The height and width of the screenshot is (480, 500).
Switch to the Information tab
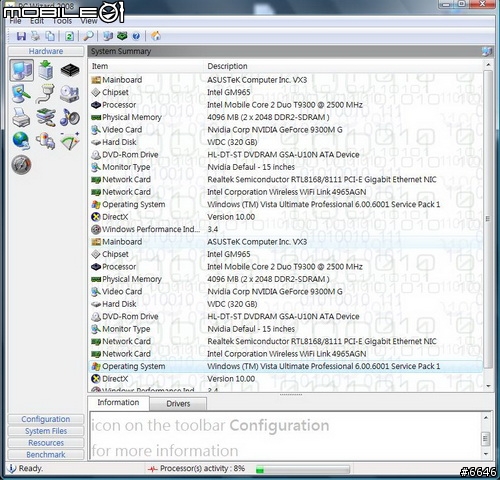pyautogui.click(x=118, y=403)
